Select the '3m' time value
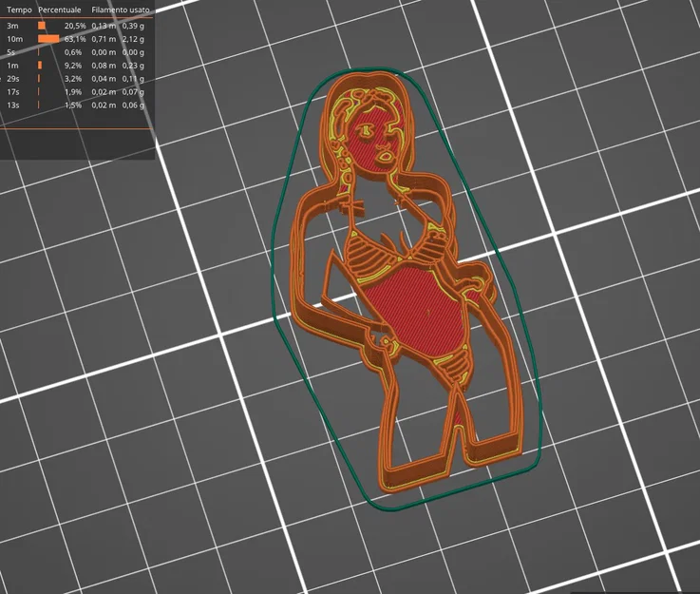 [12, 26]
